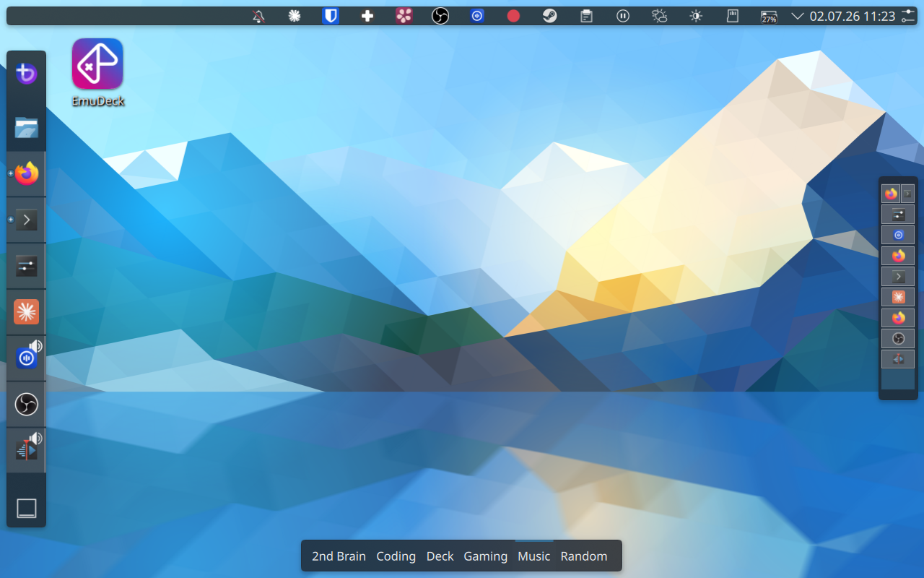Open the clipboard tray icon
The height and width of the screenshot is (578, 924).
(x=587, y=16)
